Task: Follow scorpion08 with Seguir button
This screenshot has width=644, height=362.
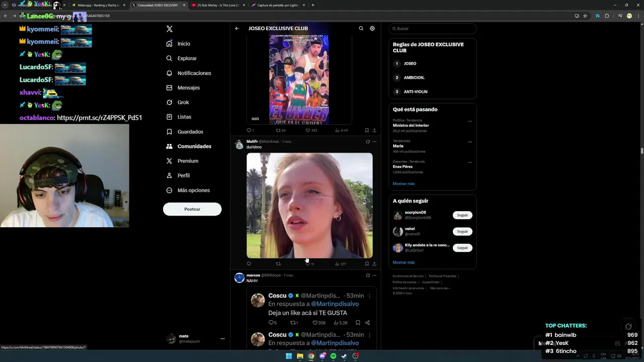Action: [x=462, y=215]
